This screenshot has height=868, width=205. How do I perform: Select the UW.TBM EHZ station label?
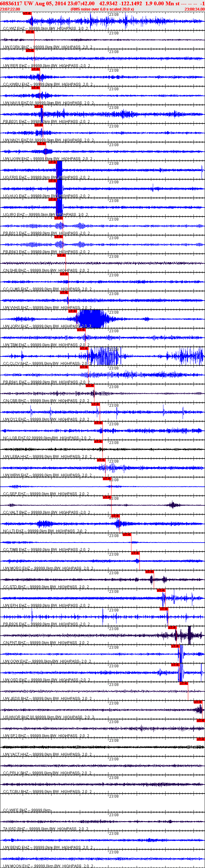tap(46, 345)
